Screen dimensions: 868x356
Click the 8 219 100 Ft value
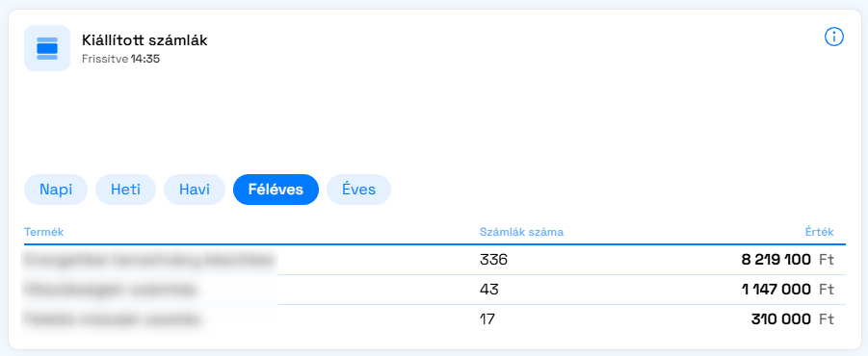(788, 259)
